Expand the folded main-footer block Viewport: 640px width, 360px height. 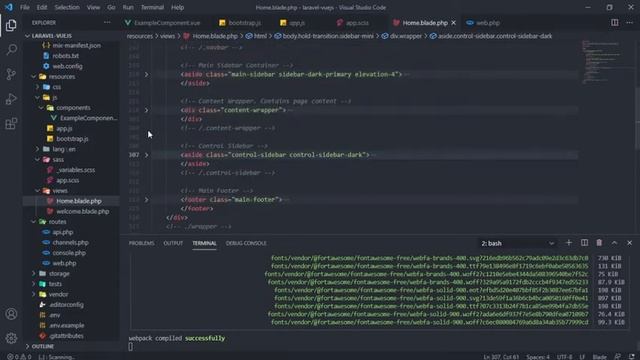pos(147,200)
